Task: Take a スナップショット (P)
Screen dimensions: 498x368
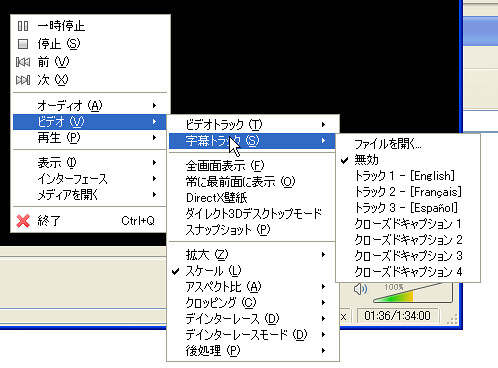Action: (253, 230)
